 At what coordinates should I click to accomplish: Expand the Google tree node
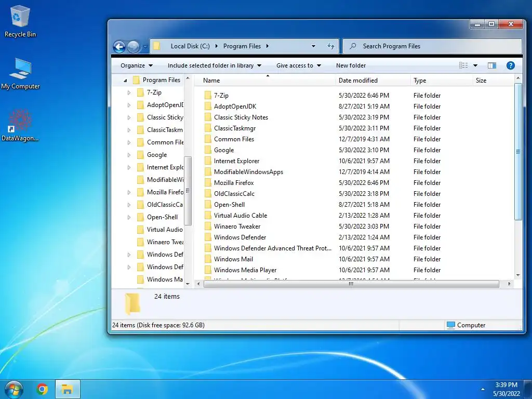(x=129, y=155)
